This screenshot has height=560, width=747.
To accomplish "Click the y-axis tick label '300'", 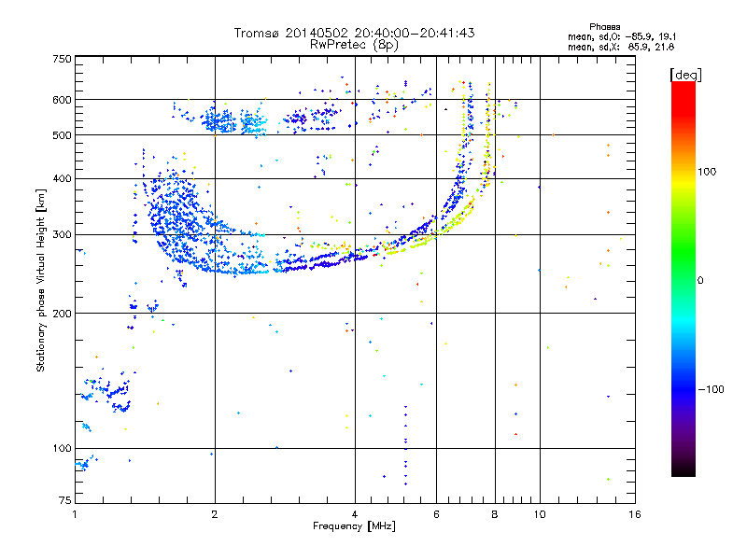I will [63, 235].
